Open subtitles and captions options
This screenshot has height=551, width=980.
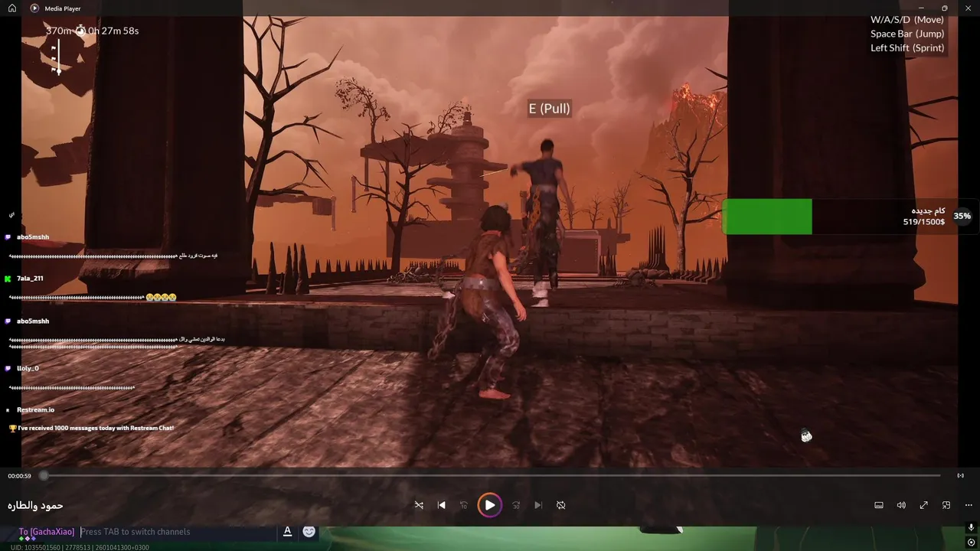click(x=879, y=505)
